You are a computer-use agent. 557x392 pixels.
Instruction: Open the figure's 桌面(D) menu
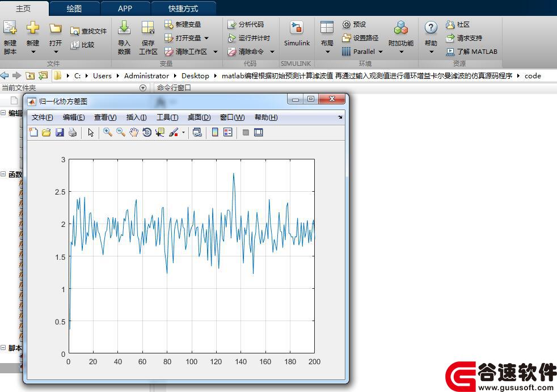coord(199,117)
